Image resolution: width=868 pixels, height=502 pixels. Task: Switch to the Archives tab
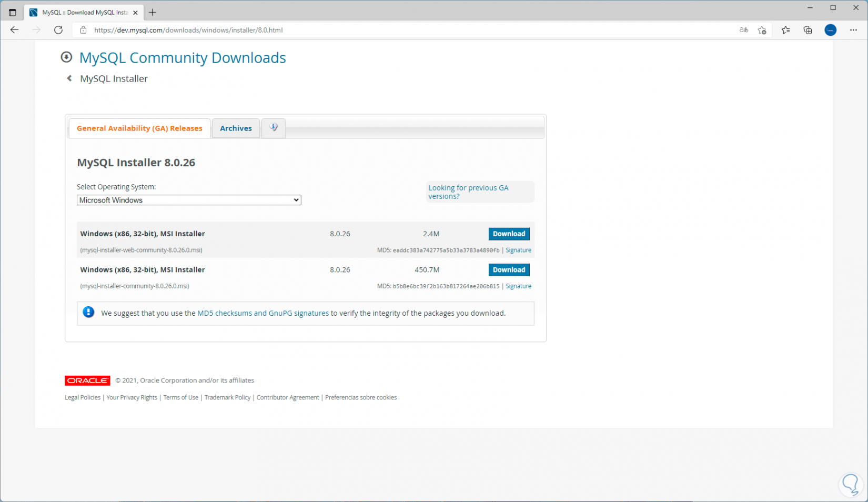236,128
